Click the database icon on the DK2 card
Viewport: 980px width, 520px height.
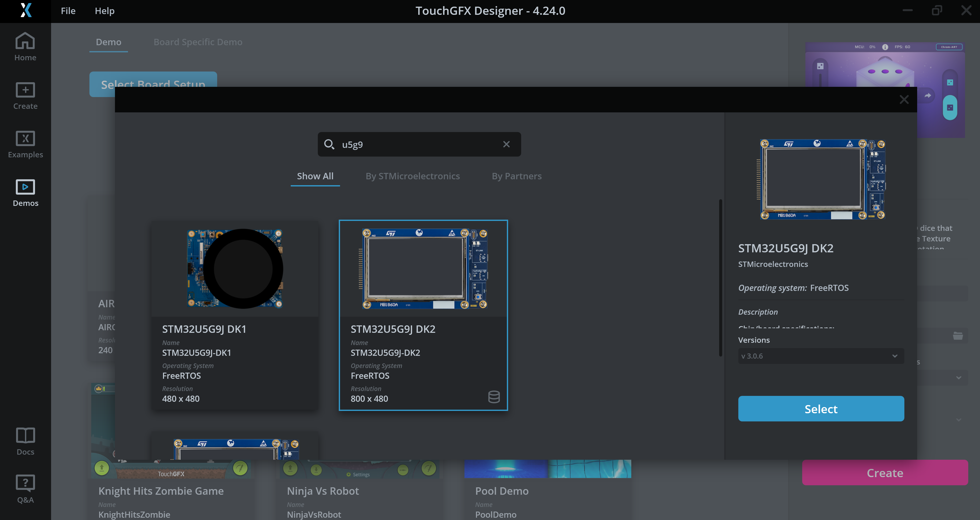tap(494, 397)
